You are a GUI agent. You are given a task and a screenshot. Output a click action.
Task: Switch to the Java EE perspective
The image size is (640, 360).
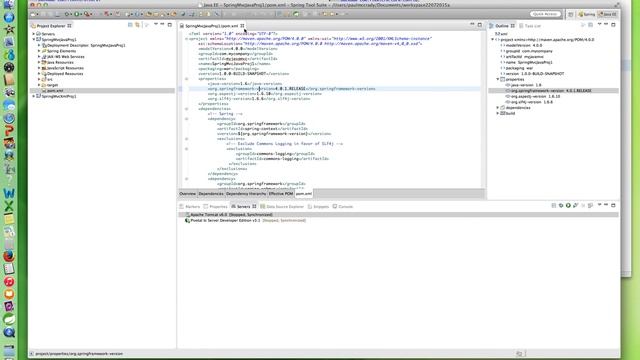coord(607,14)
